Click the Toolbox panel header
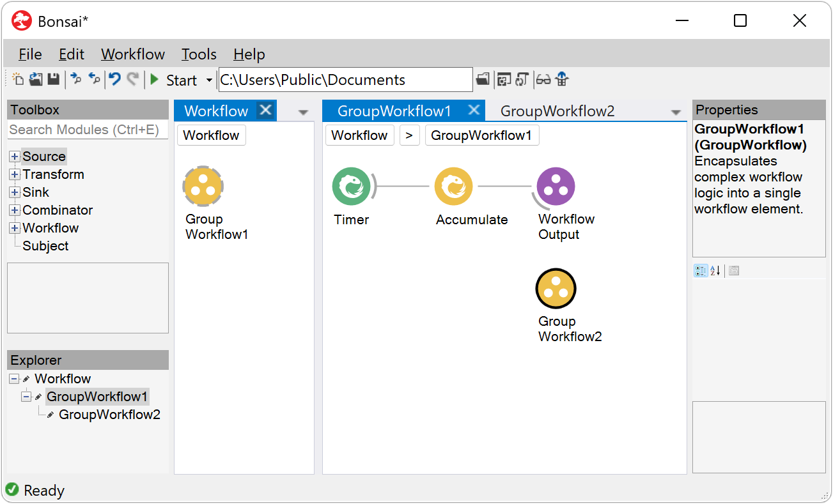This screenshot has height=504, width=833. pyautogui.click(x=88, y=110)
